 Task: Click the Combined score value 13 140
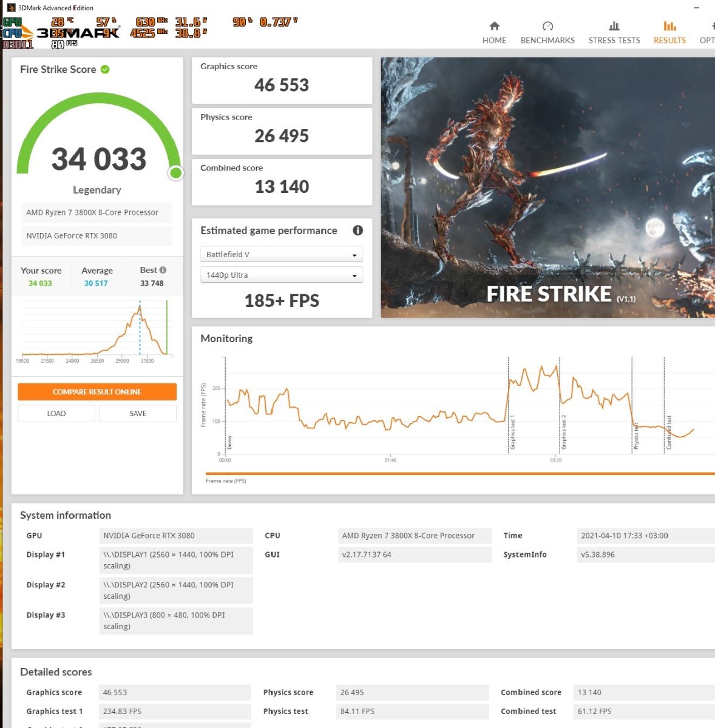[x=282, y=187]
